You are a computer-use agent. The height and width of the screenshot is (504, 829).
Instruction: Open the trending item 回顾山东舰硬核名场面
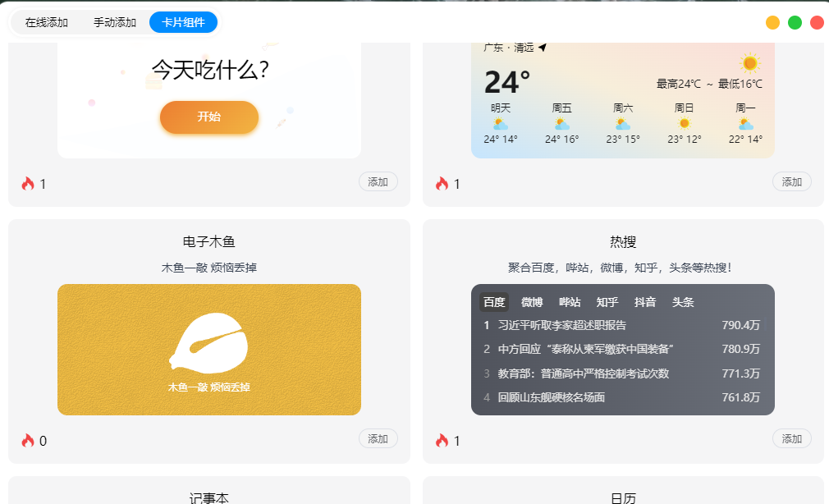pyautogui.click(x=551, y=397)
